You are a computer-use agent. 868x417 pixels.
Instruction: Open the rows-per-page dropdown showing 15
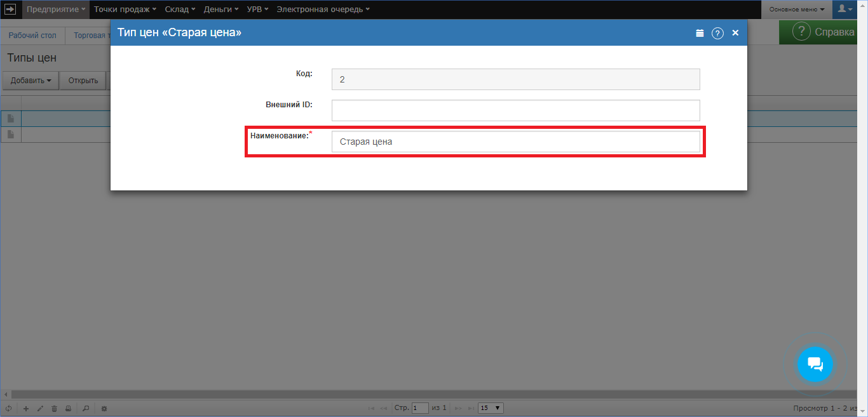[x=491, y=408]
